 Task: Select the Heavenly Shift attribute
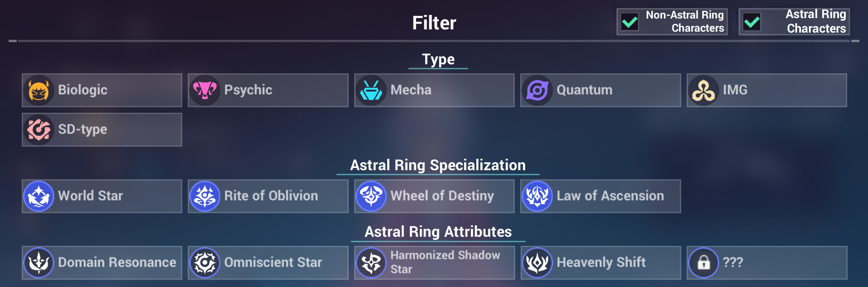[600, 263]
